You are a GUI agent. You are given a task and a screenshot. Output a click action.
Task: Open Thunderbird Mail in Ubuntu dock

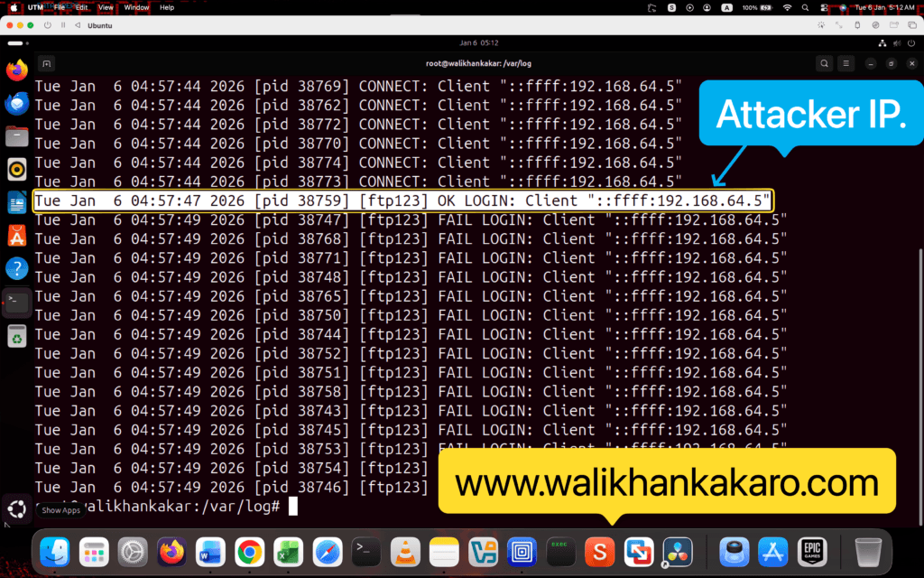point(17,104)
